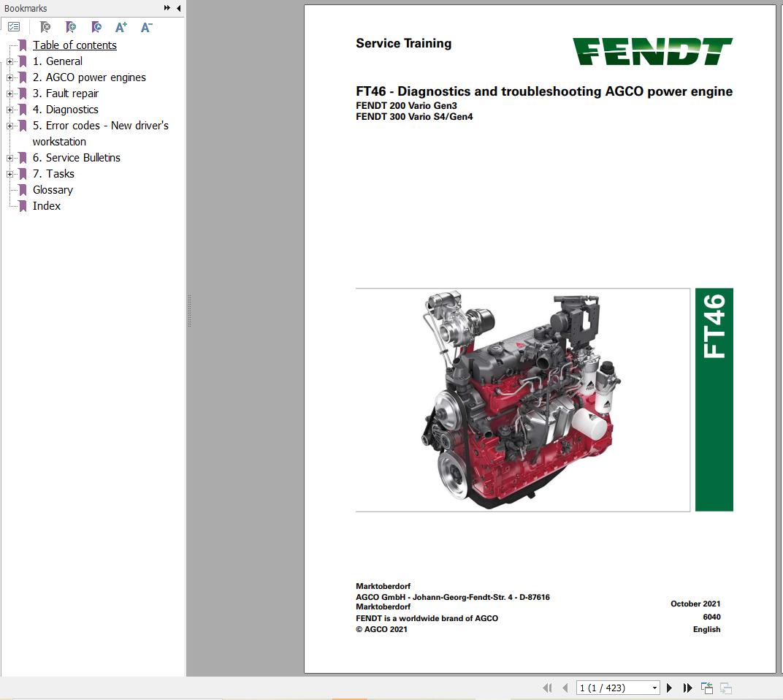Image resolution: width=783 pixels, height=700 pixels.
Task: Click the new bookmark icon
Action: tap(71, 27)
